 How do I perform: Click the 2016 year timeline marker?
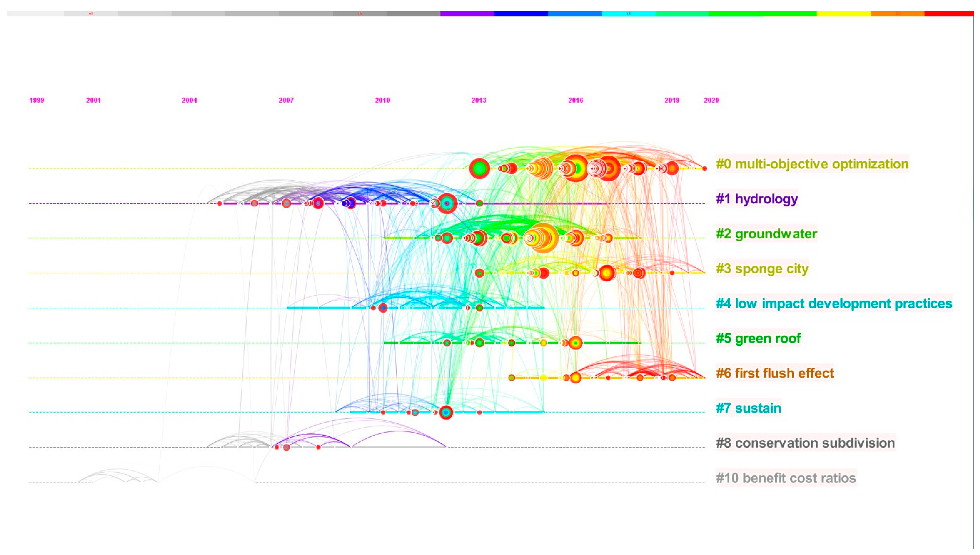pyautogui.click(x=575, y=100)
